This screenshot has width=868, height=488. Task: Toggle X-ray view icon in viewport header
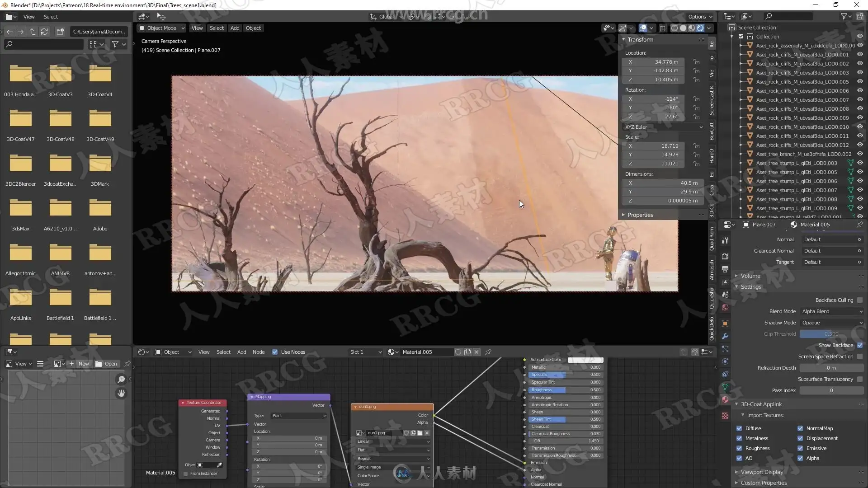tap(663, 28)
